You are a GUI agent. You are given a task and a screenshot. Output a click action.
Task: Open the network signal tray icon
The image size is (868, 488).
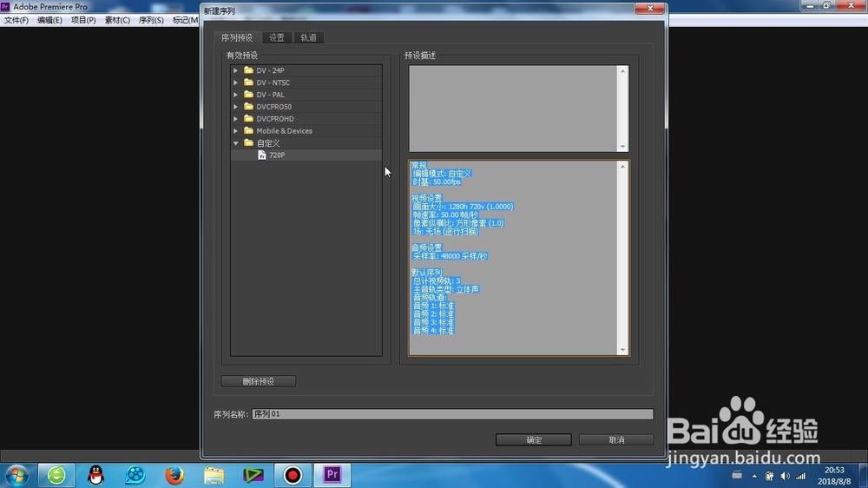click(x=801, y=477)
